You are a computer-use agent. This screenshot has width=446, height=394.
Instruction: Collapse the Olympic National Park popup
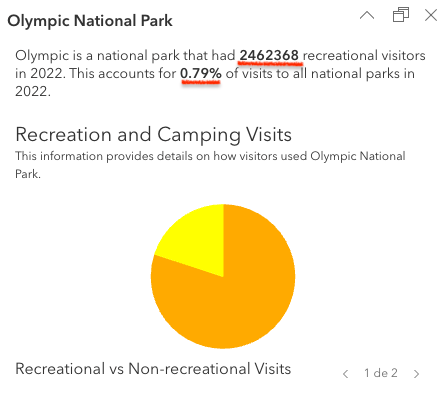(x=367, y=15)
